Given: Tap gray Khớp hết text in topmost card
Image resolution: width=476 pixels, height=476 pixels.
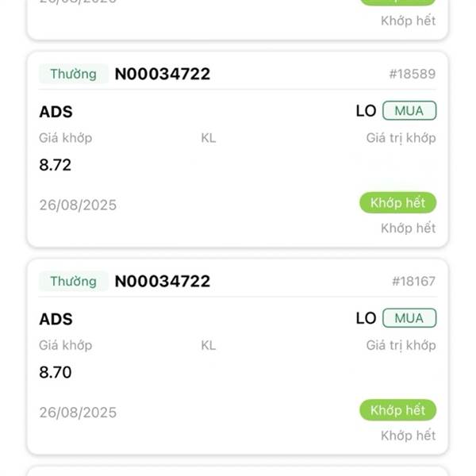Looking at the screenshot, I should pos(409,21).
